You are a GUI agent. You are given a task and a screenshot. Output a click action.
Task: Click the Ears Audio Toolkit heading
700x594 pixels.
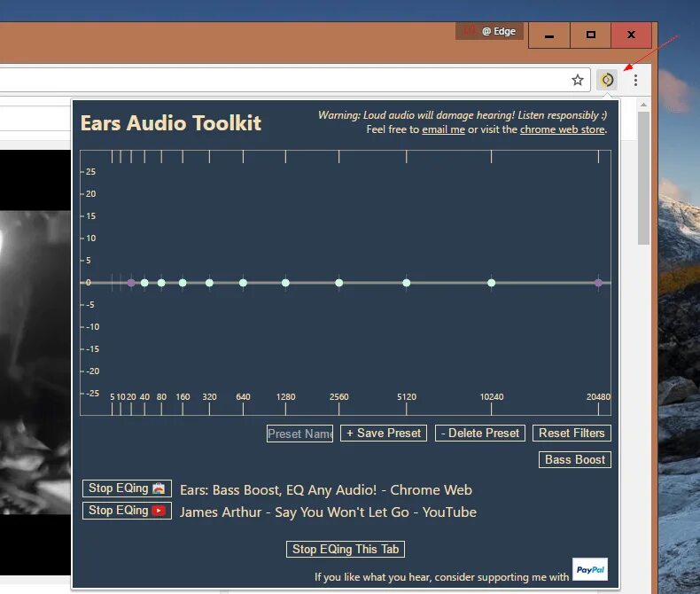[x=171, y=123]
